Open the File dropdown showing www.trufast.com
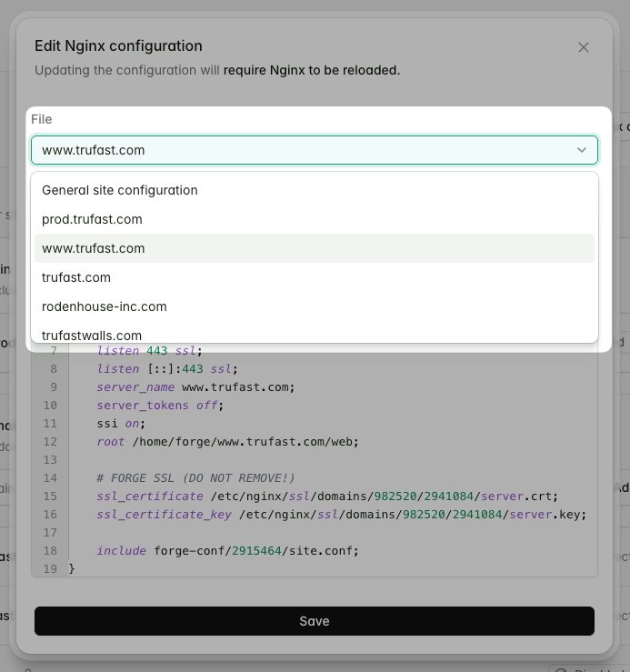 click(315, 150)
